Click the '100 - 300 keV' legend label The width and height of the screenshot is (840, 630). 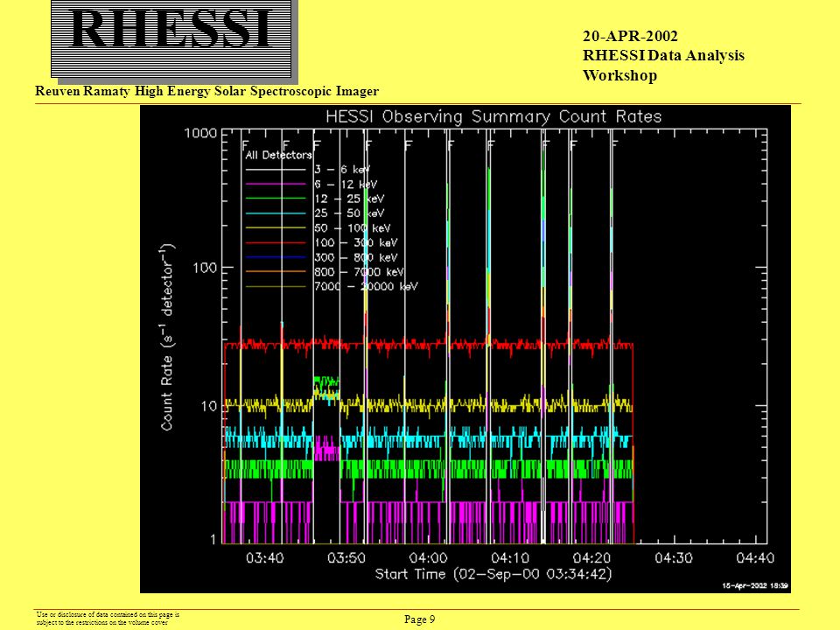[x=356, y=242]
